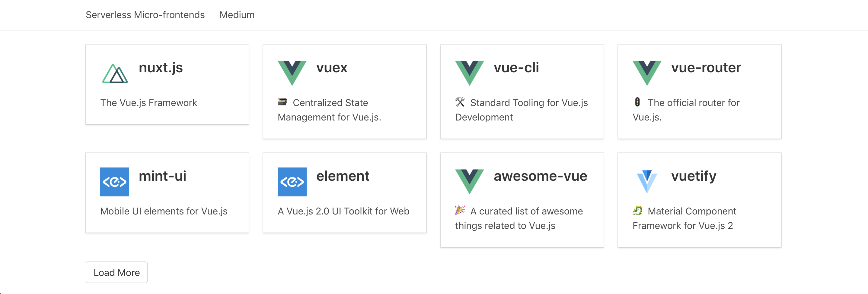Click the awesome-vue title text

tap(540, 176)
